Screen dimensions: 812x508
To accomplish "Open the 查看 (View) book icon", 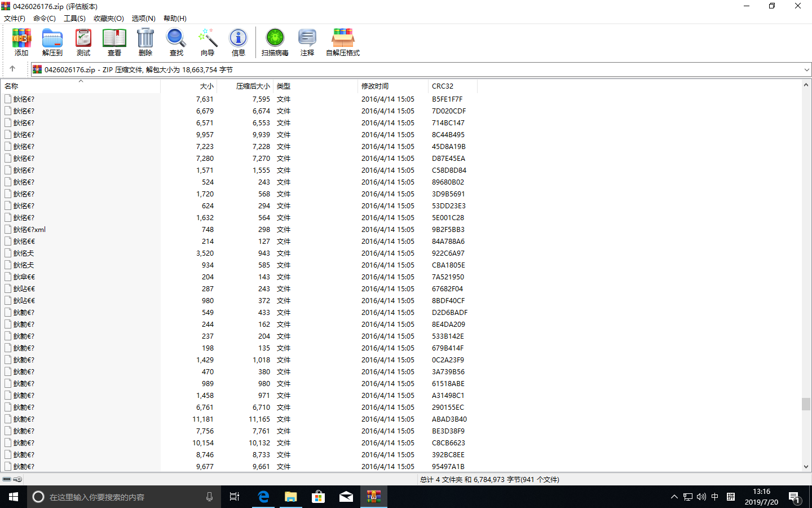I will tap(114, 42).
